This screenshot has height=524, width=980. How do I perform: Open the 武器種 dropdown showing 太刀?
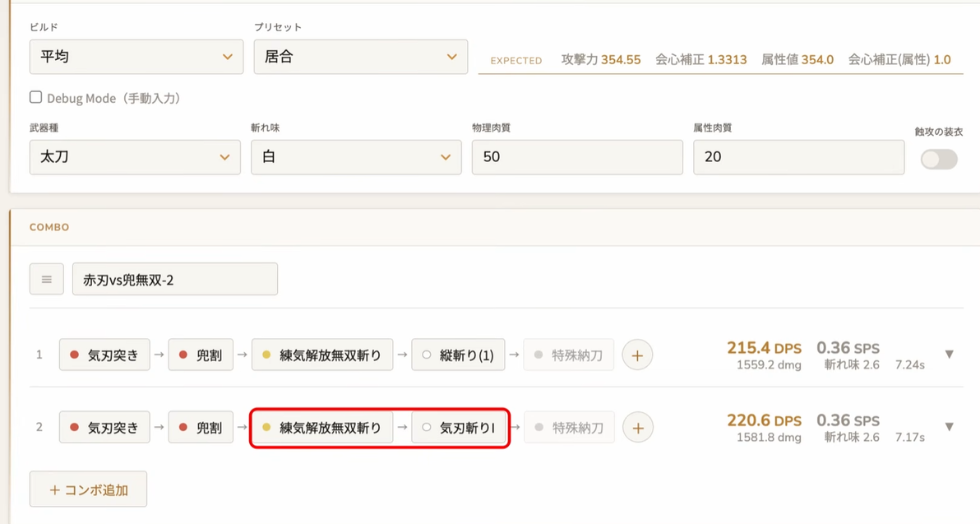tap(135, 157)
